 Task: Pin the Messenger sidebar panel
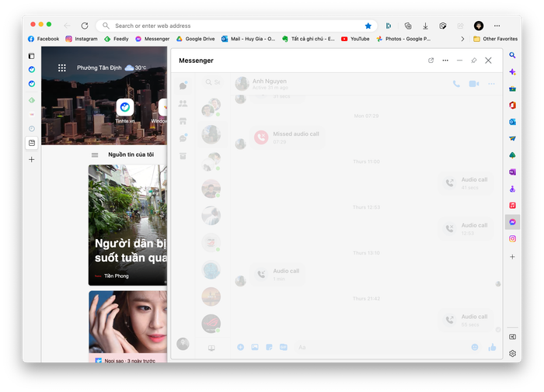click(x=474, y=60)
